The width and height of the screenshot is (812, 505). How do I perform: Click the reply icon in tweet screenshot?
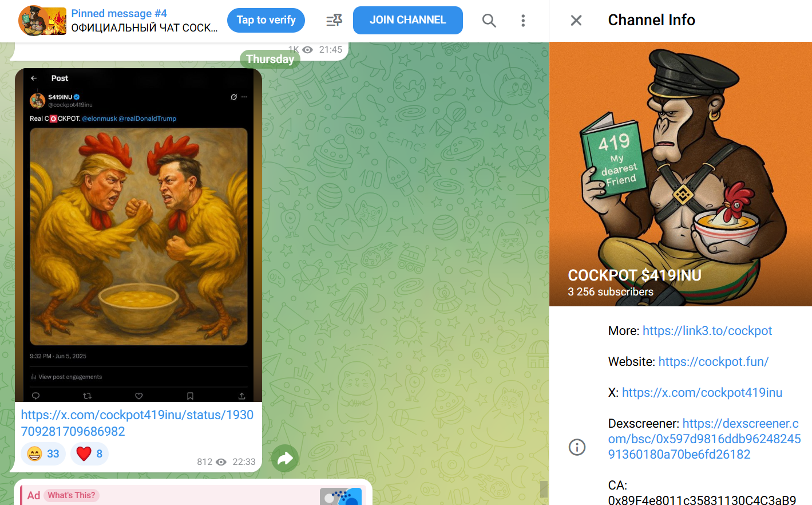click(35, 396)
